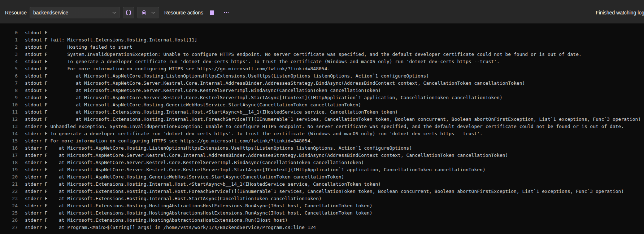Image resolution: width=644 pixels, height=234 pixels.
Task: Click the trash icon to clear logs
Action: 144,13
